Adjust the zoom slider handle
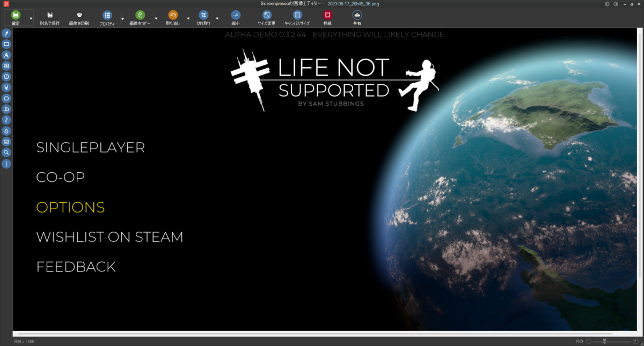644x346 pixels. 605,341
